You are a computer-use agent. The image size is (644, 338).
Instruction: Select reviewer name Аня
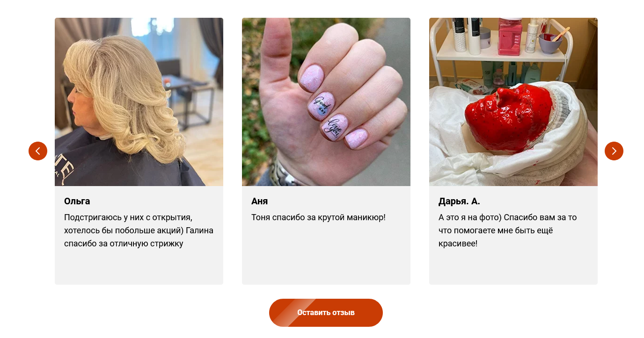(x=260, y=201)
